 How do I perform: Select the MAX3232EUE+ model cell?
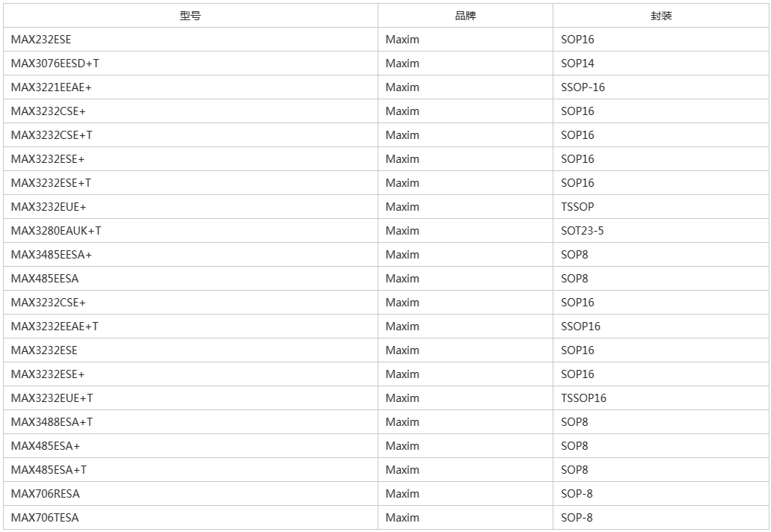click(190, 207)
